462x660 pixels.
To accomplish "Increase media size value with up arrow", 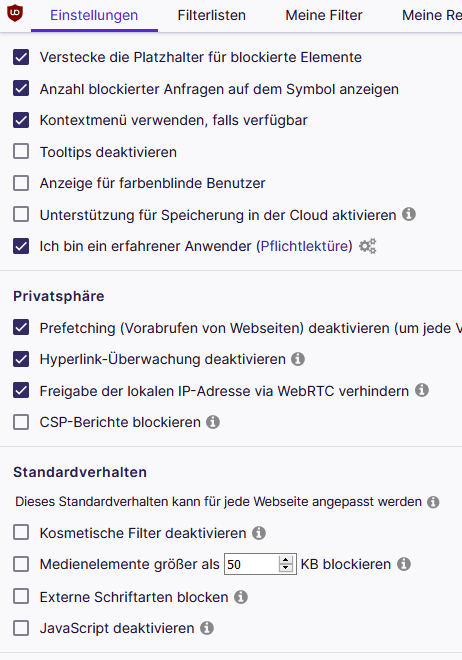I will point(286,560).
